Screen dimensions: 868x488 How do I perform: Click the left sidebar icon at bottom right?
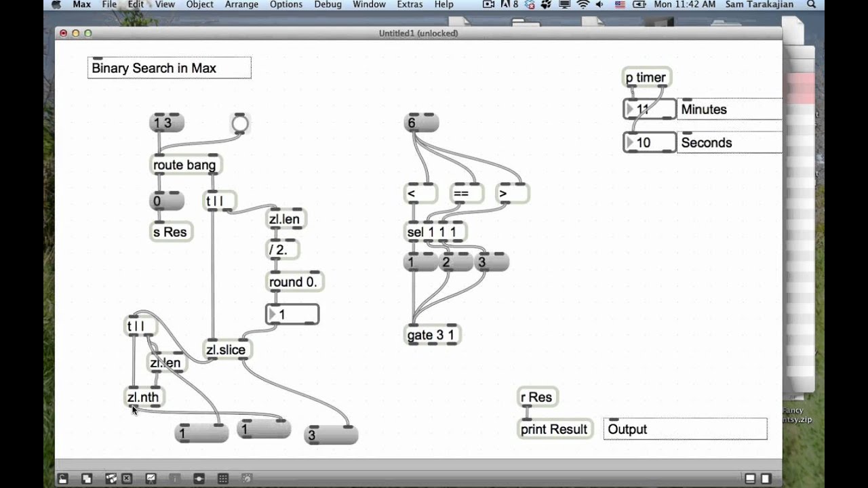point(750,479)
